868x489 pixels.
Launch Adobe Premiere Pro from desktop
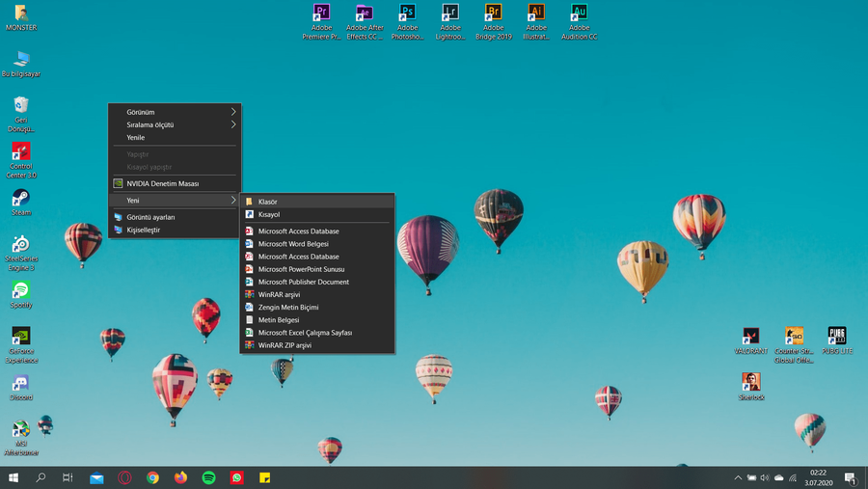coord(321,14)
